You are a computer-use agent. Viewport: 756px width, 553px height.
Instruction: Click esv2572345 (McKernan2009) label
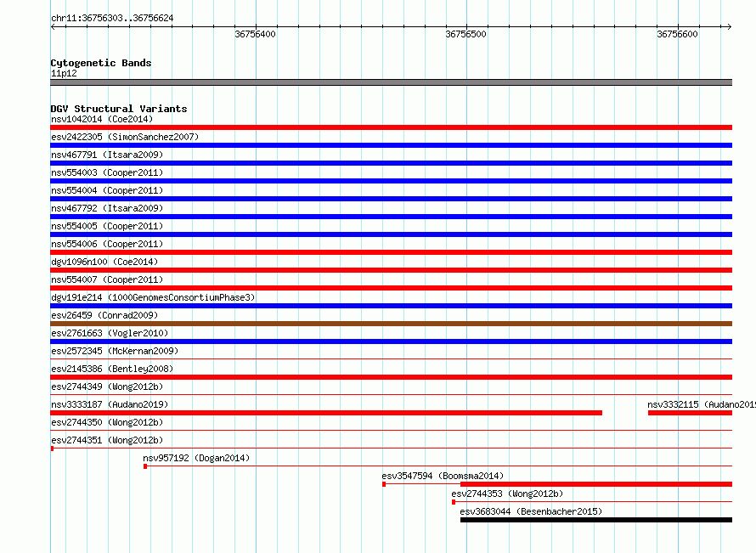[115, 351]
